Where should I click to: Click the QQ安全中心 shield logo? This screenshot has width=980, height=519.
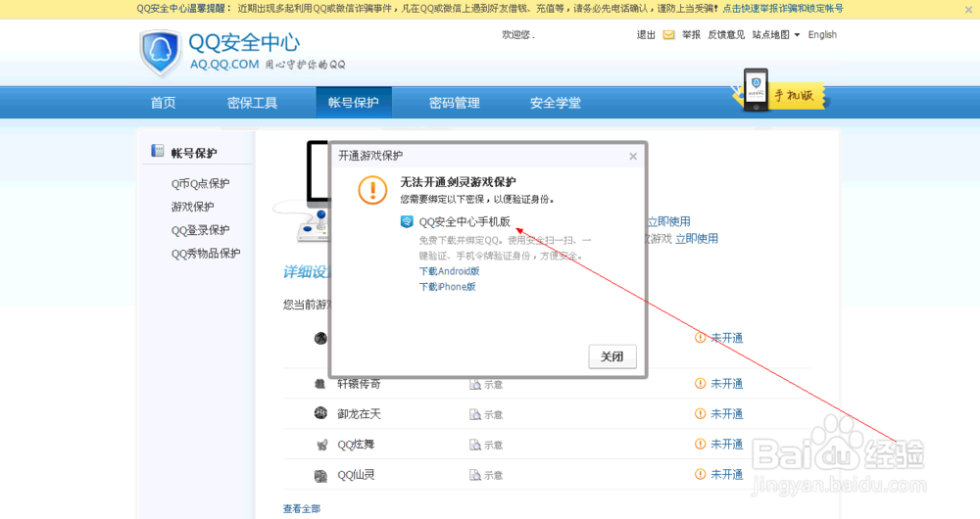(x=161, y=53)
